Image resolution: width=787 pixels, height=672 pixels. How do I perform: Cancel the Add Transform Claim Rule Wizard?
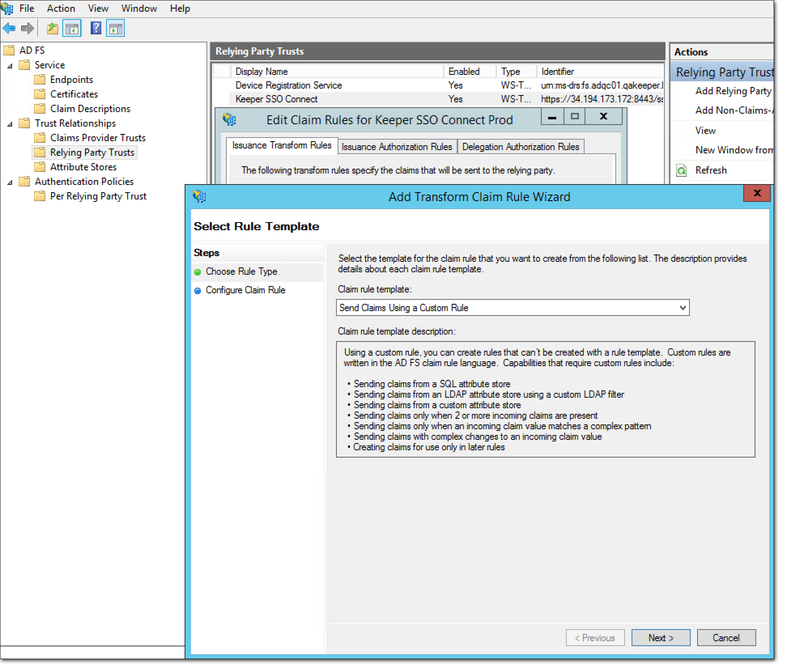[726, 638]
